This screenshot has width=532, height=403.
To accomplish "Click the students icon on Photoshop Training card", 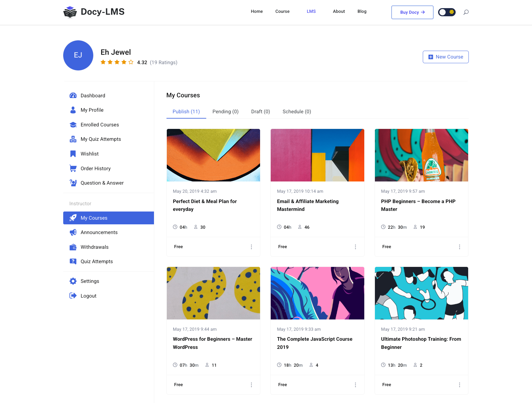I will click(415, 365).
